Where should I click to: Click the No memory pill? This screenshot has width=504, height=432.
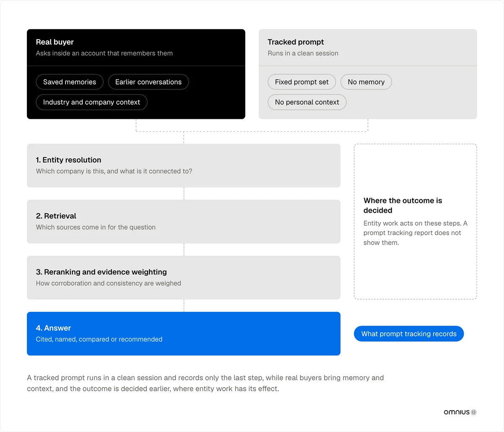coord(366,82)
